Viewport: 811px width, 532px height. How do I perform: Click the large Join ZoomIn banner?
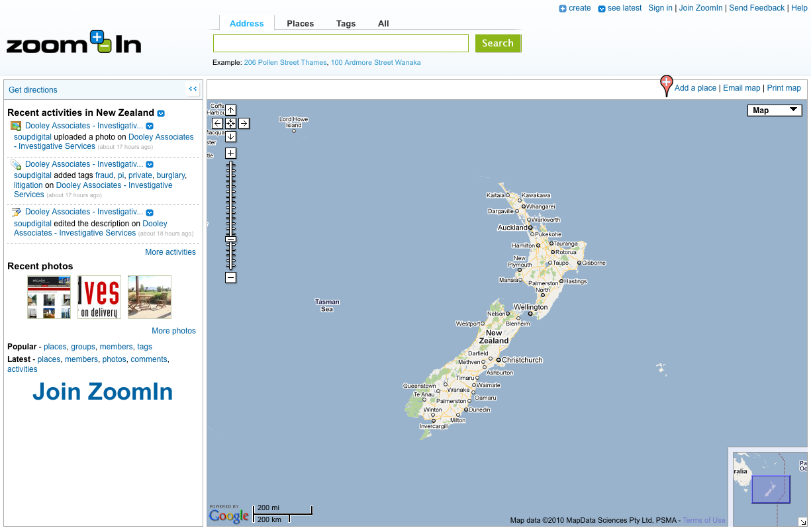pyautogui.click(x=103, y=392)
